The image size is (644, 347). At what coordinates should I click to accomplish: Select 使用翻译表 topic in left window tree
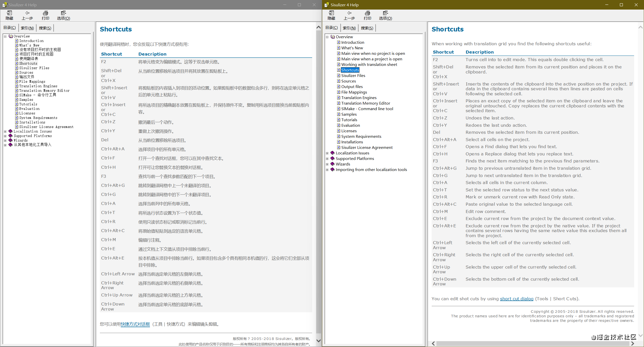click(29, 59)
